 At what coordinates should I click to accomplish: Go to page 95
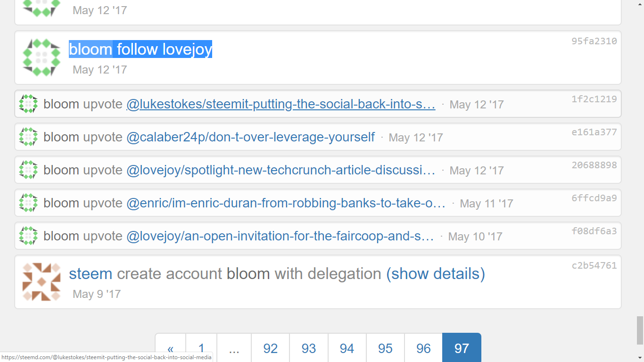[385, 348]
